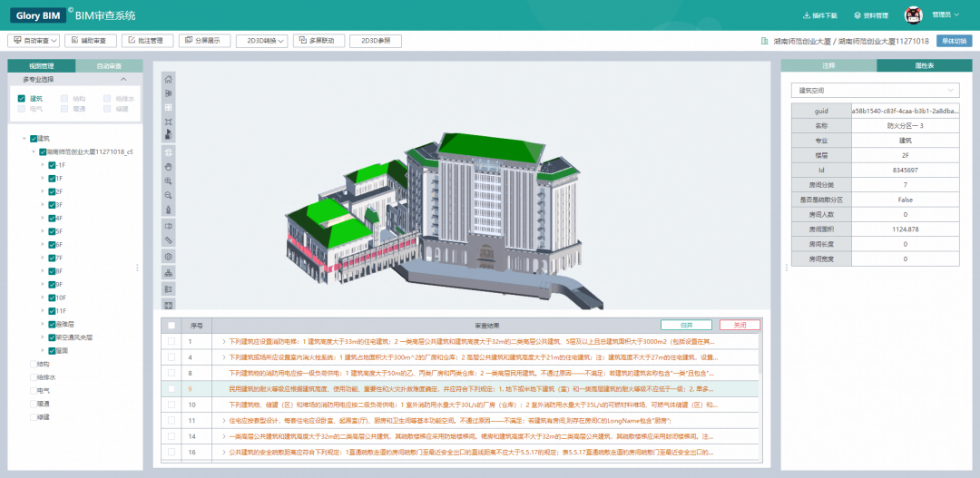Viewport: 980px width, 478px height.
Task: Open the 建筑空间 combo box
Action: click(875, 90)
